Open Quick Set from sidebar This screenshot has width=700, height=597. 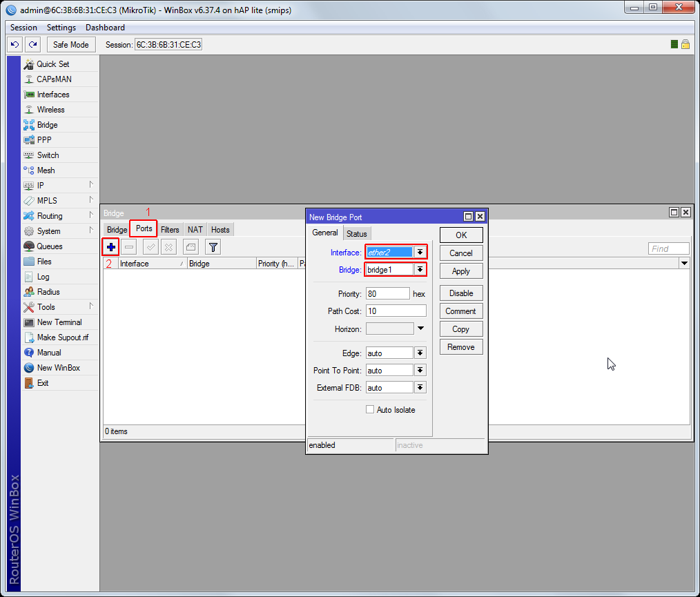pos(52,64)
